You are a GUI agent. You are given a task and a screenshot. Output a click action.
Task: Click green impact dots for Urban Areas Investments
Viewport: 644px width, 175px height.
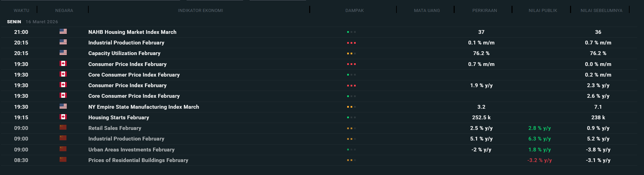[x=351, y=150]
